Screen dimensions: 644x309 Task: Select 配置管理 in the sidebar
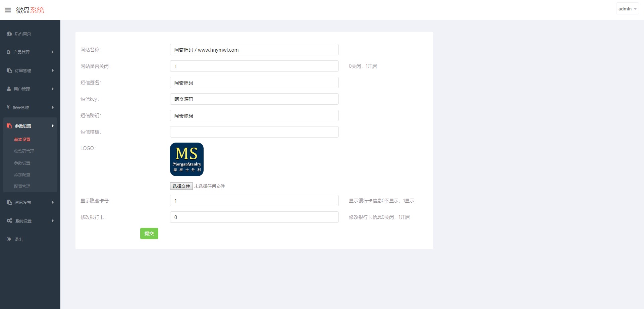click(22, 187)
